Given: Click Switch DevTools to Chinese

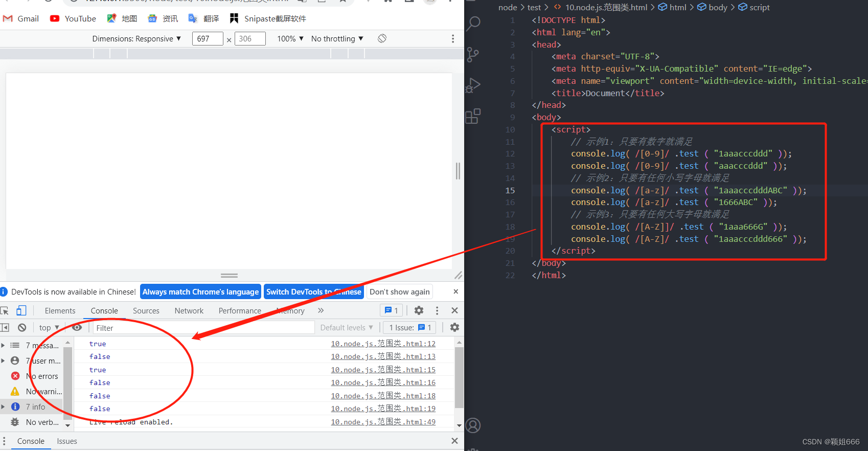Looking at the screenshot, I should 314,291.
